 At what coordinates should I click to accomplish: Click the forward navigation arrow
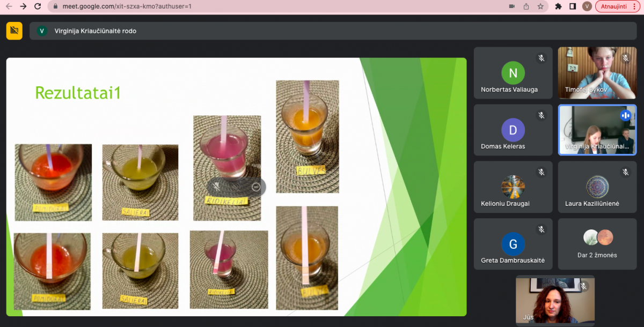23,6
